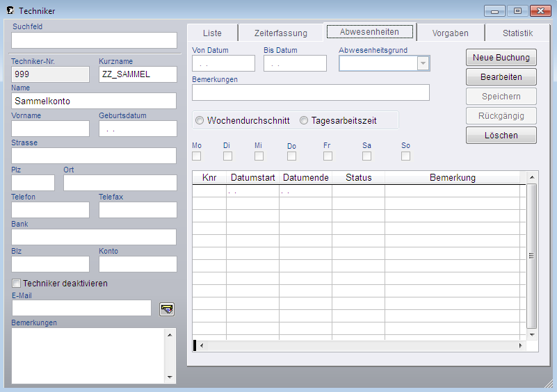Click the Von Datum field

pos(223,63)
